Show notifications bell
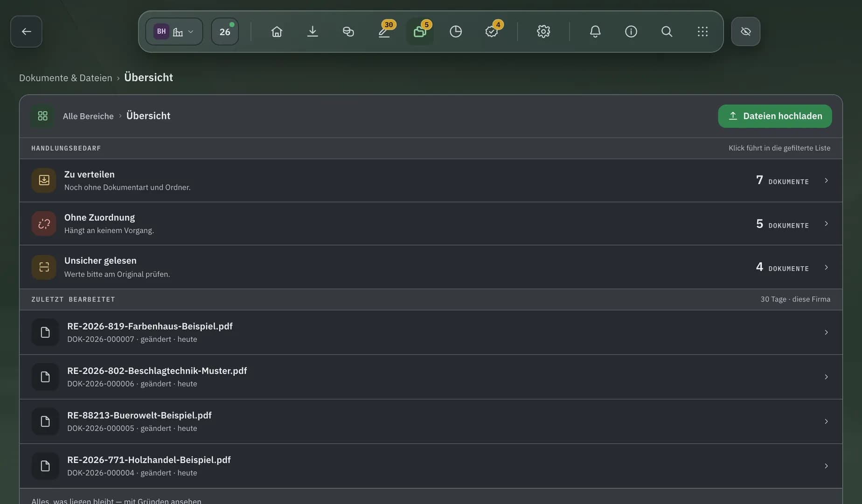The image size is (862, 504). coord(595,31)
